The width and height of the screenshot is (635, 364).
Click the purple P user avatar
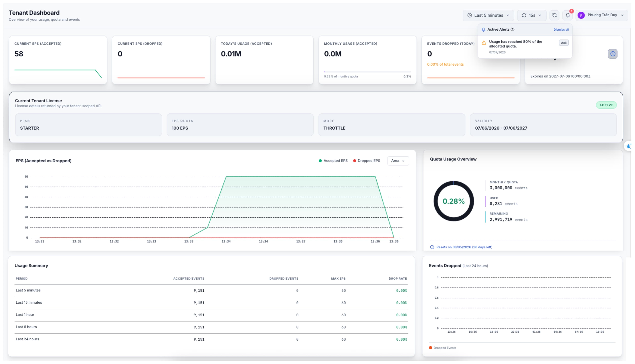coord(581,15)
